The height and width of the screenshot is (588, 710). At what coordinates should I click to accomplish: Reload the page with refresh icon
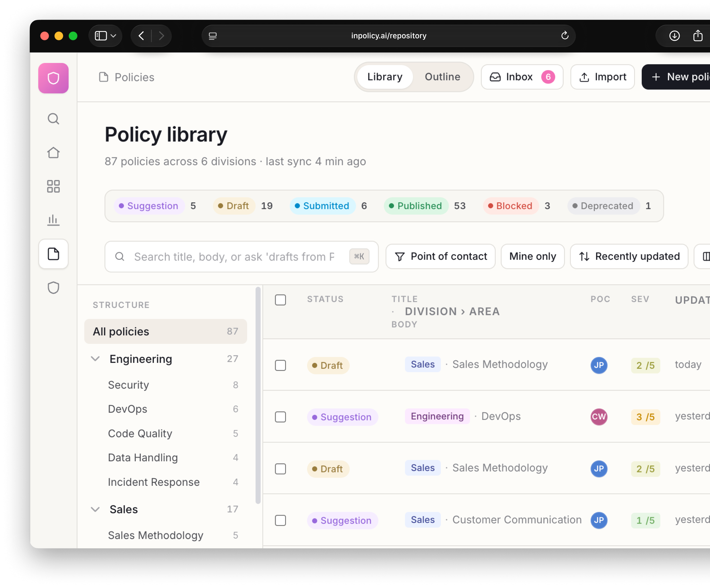tap(565, 36)
